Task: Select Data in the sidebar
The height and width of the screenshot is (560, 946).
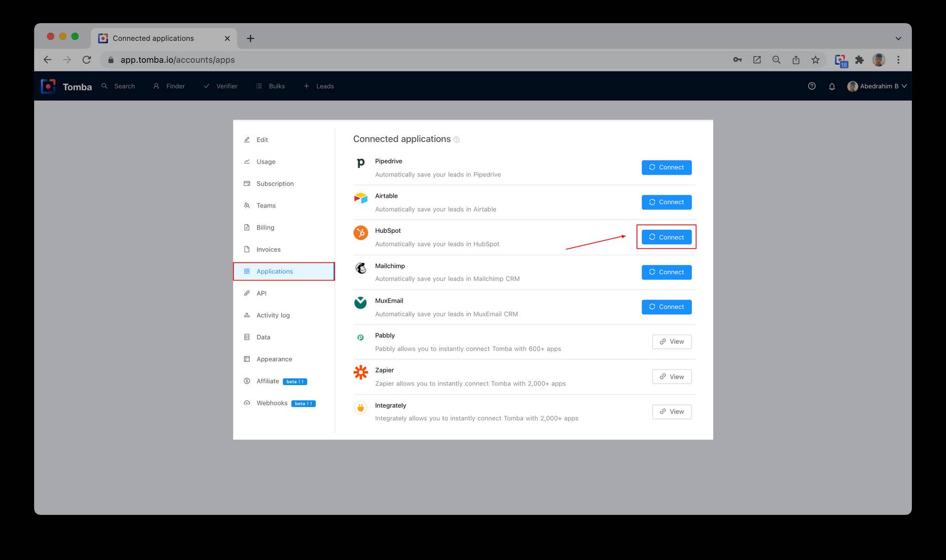Action: 284,337
